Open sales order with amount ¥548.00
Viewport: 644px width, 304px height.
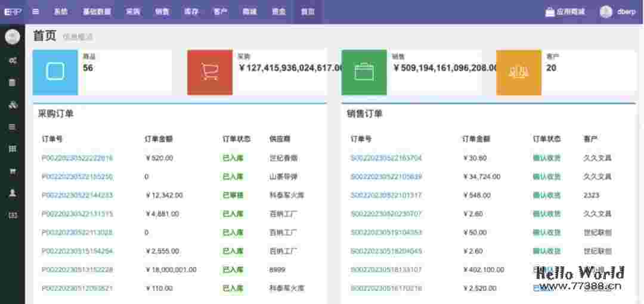[386, 195]
